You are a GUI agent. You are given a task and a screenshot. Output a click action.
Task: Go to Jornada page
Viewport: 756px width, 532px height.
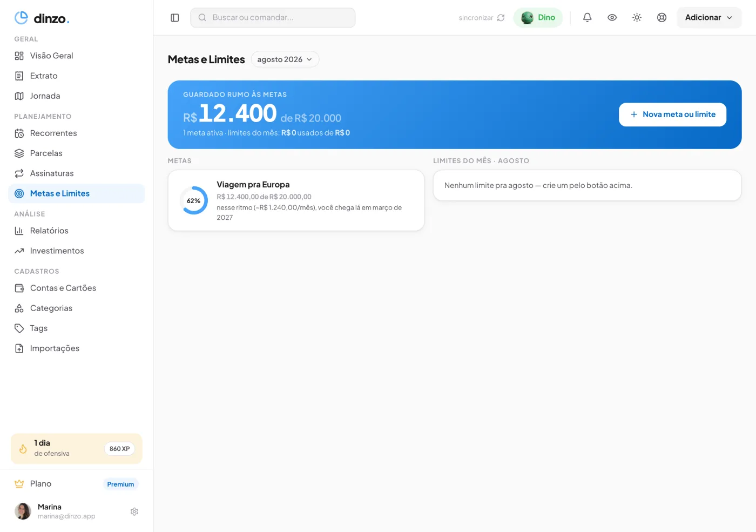click(77, 96)
